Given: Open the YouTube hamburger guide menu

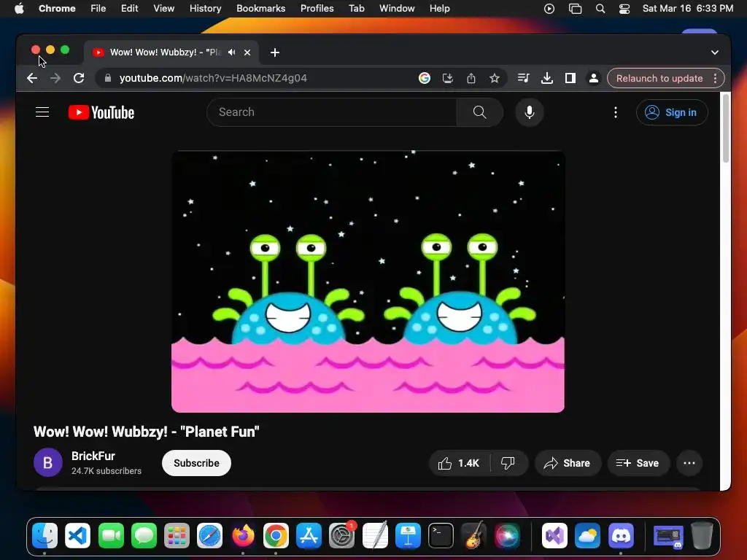Looking at the screenshot, I should point(42,112).
